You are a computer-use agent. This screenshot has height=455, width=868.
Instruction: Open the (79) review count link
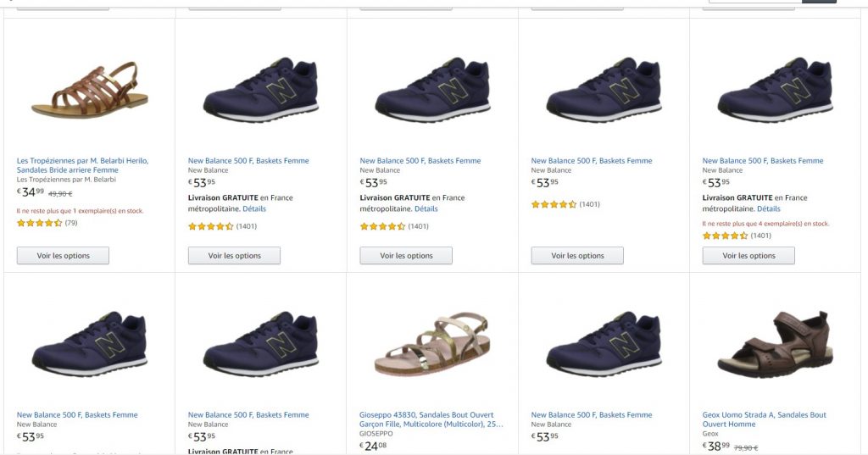coord(71,224)
